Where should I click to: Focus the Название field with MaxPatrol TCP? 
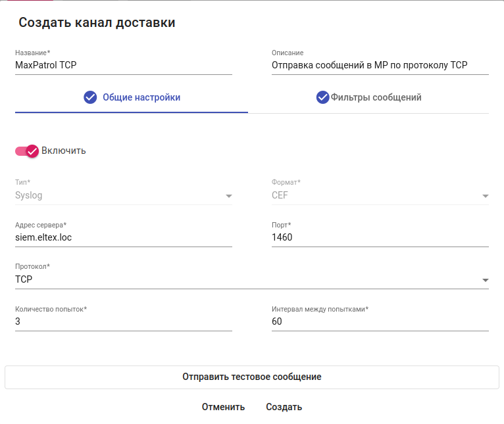tap(123, 65)
